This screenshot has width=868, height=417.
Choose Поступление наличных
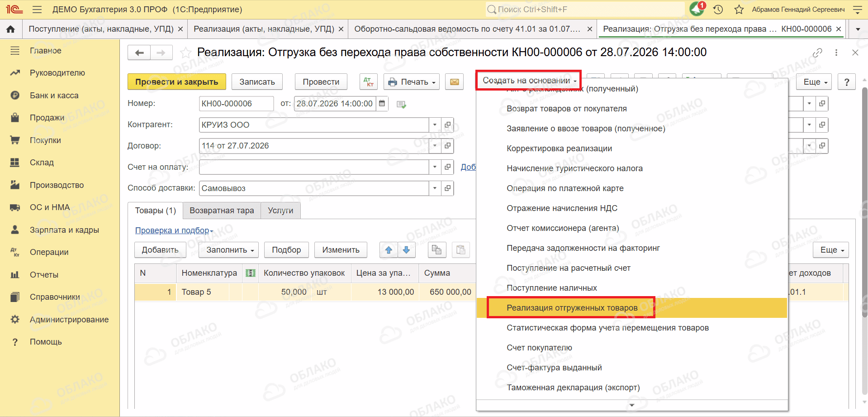pyautogui.click(x=632, y=288)
